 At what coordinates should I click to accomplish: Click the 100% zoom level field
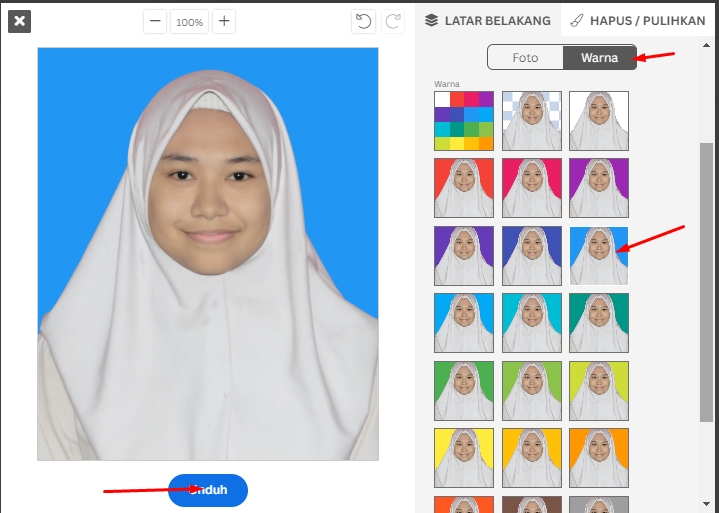click(189, 22)
